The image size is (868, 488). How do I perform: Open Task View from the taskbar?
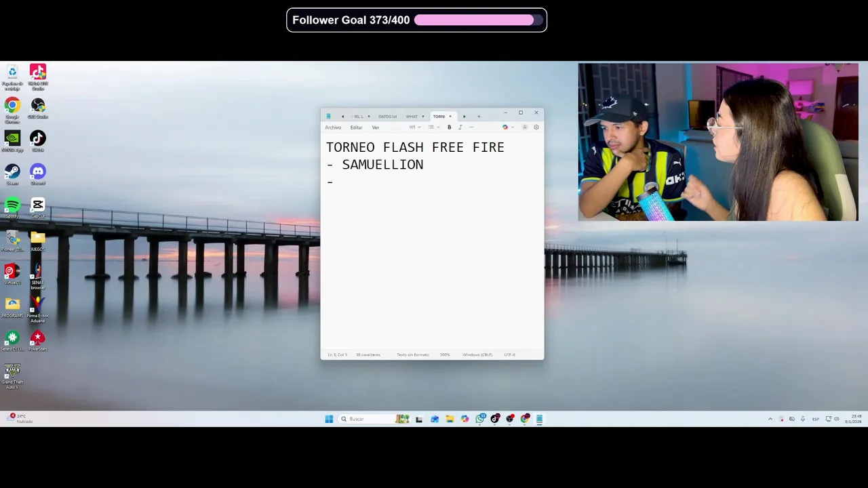pyautogui.click(x=419, y=419)
